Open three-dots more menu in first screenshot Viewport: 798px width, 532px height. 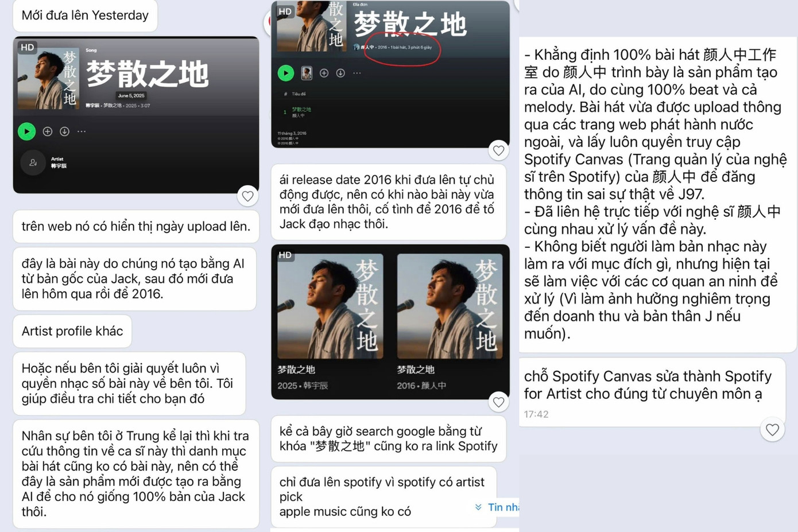[x=82, y=131]
